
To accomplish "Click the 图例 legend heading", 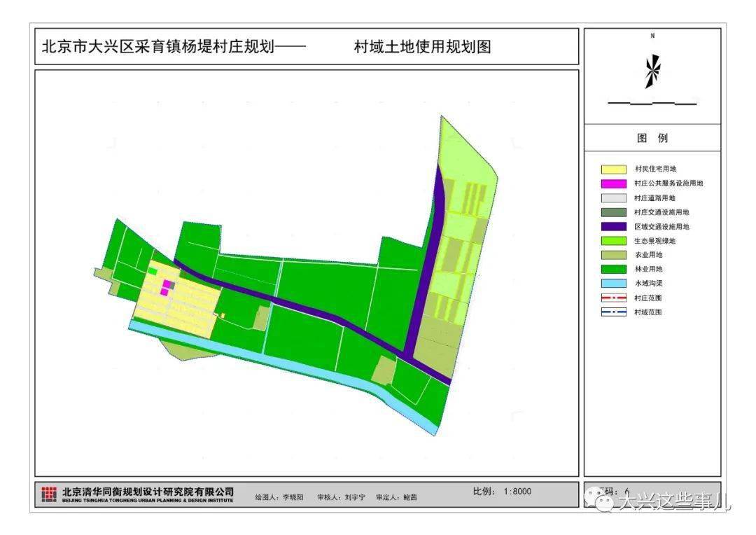I will 652,138.
